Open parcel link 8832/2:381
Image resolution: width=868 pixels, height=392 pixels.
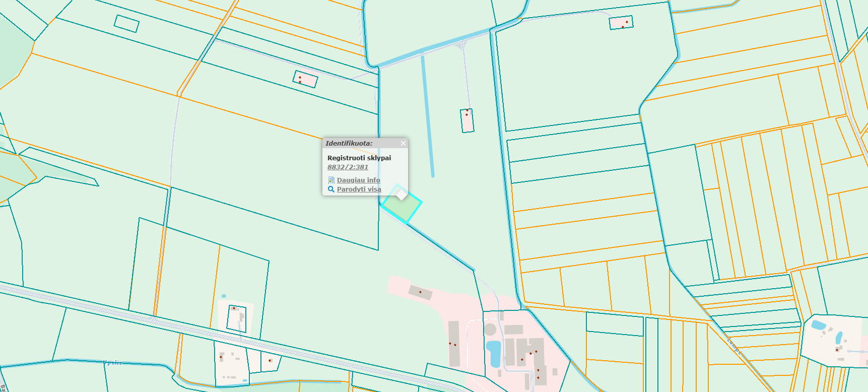click(x=348, y=167)
